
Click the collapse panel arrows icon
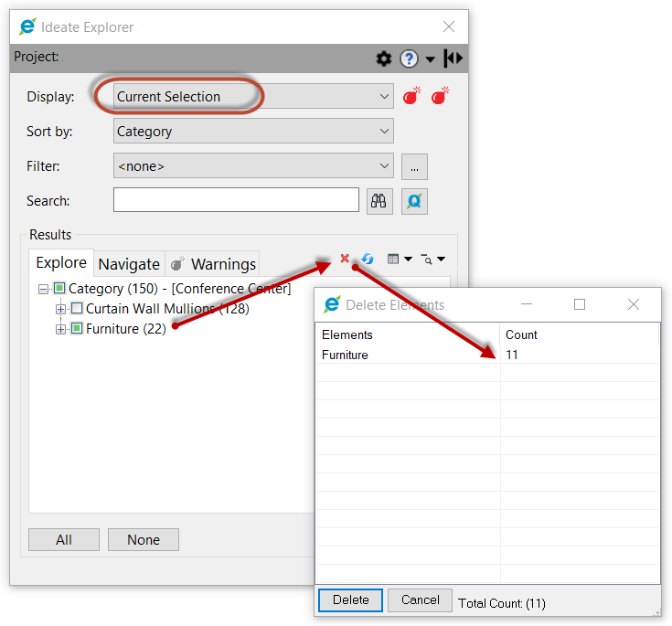pos(453,58)
